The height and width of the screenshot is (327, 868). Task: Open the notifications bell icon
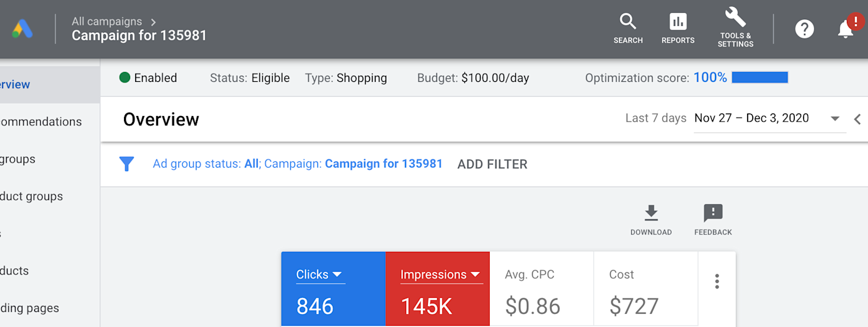pyautogui.click(x=846, y=28)
